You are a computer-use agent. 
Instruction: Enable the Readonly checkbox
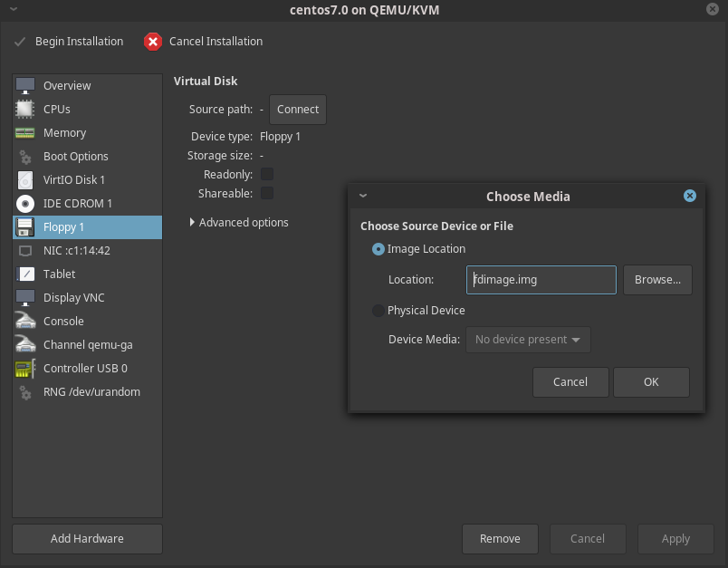click(266, 174)
